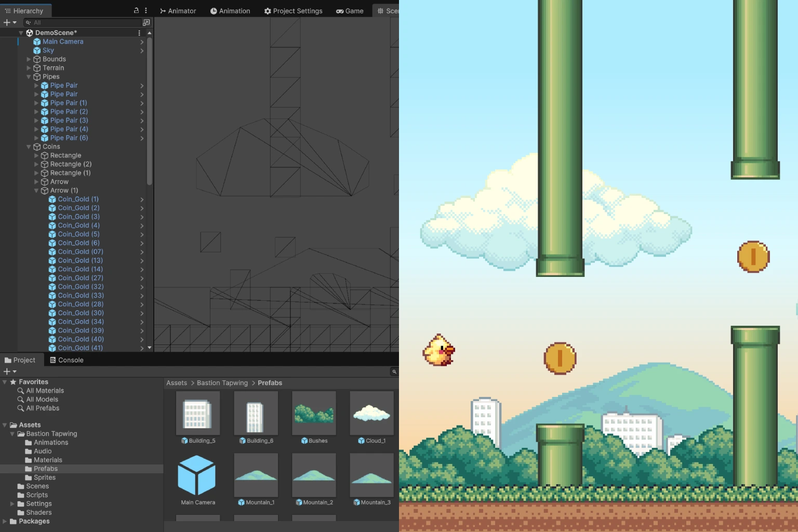This screenshot has width=798, height=532.
Task: Switch to the Game tab
Action: coord(350,11)
